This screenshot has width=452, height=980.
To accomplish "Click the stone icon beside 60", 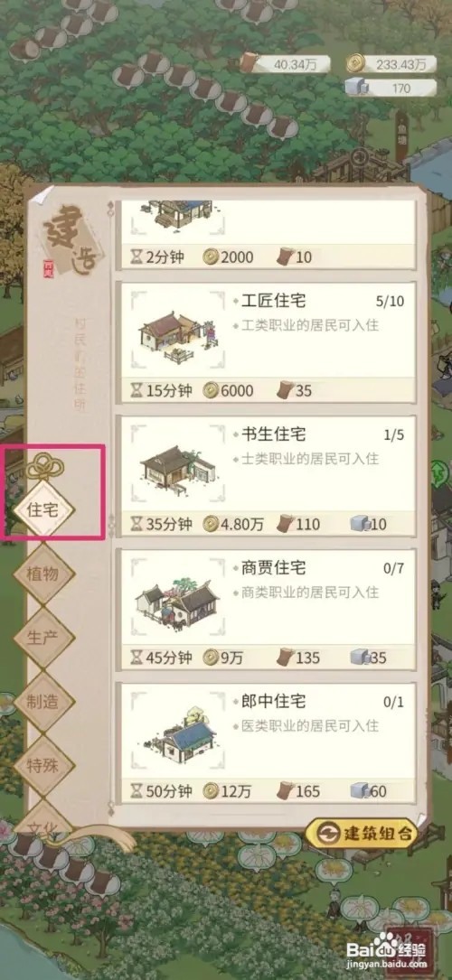I will pyautogui.click(x=361, y=790).
